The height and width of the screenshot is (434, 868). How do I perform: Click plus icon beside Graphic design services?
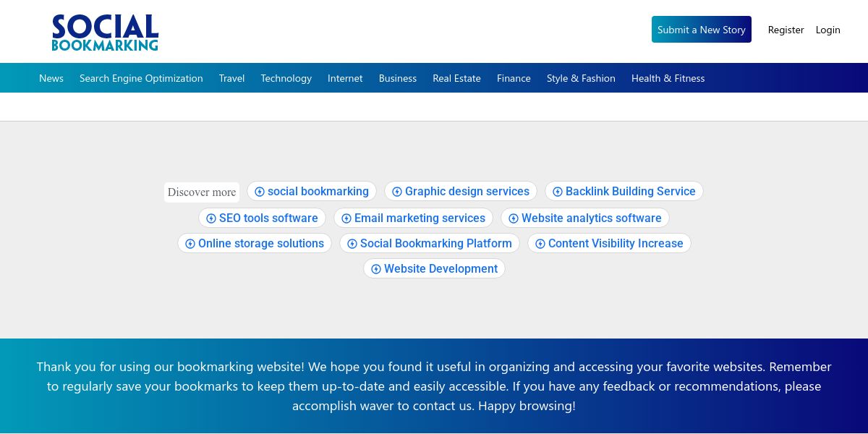[397, 192]
